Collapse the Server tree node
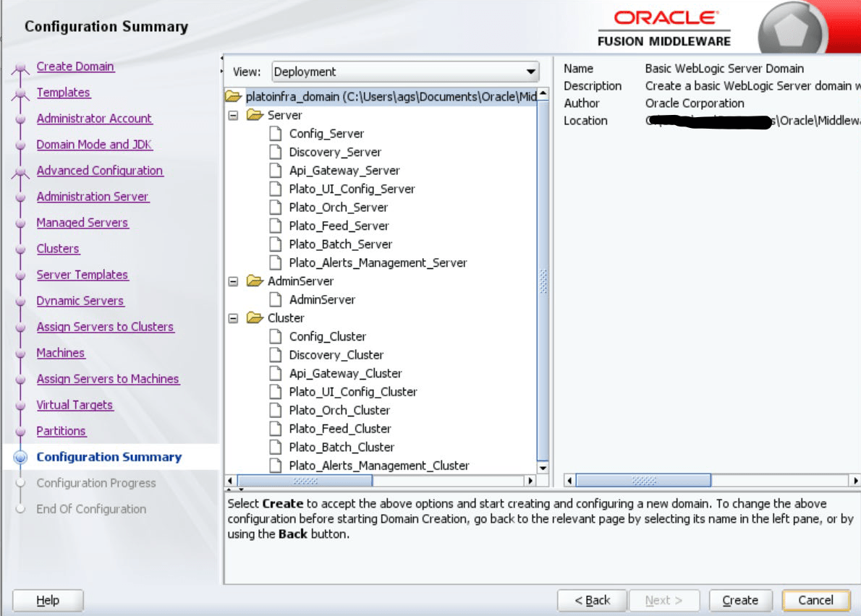 [x=234, y=116]
